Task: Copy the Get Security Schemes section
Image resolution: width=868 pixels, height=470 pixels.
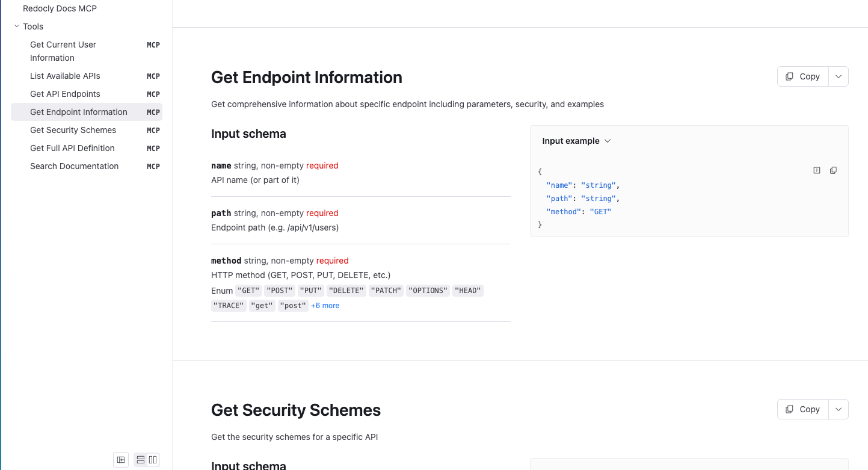Action: pyautogui.click(x=803, y=409)
